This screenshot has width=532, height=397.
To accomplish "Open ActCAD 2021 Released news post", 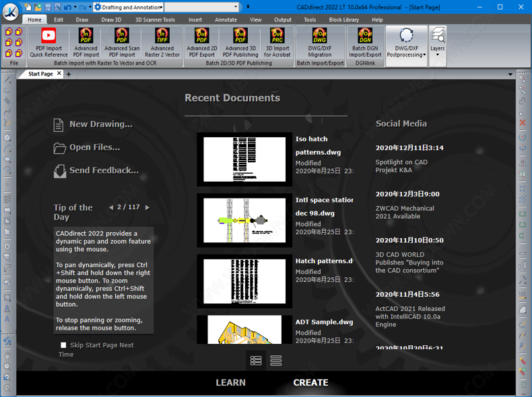I will 410,317.
